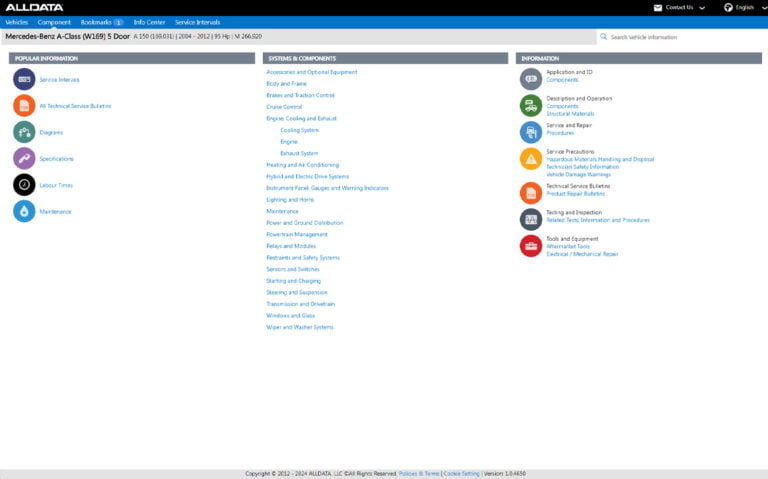This screenshot has height=479, width=768.
Task: Open Relays and Modules link
Action: click(291, 246)
